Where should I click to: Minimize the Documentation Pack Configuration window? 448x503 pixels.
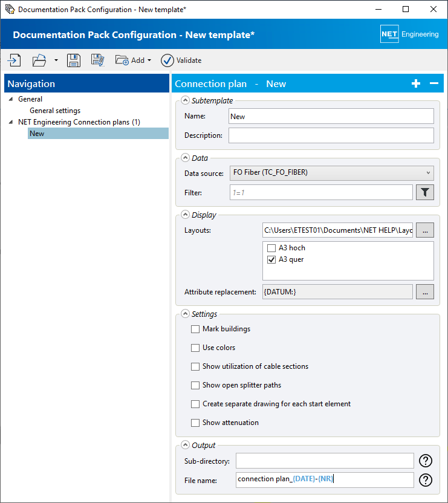click(x=378, y=9)
